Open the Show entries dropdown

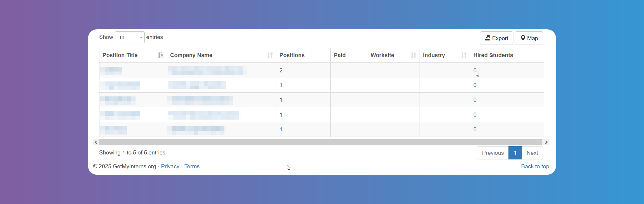129,37
